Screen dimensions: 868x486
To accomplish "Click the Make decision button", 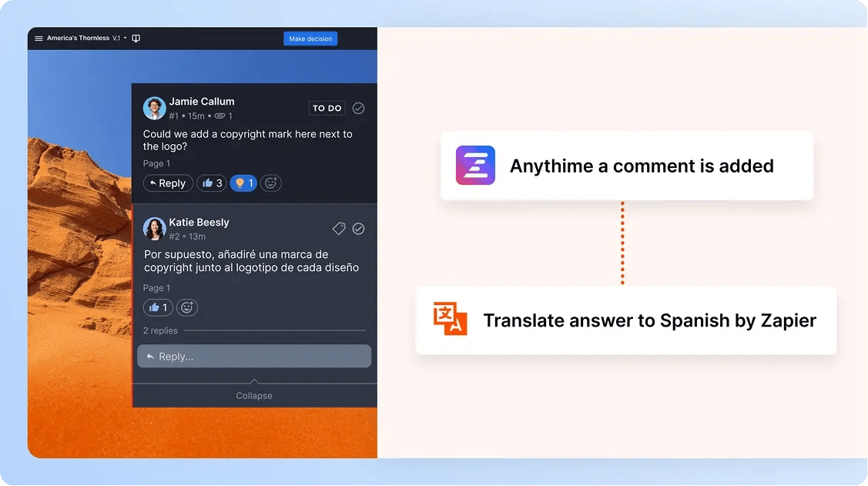I will click(310, 38).
